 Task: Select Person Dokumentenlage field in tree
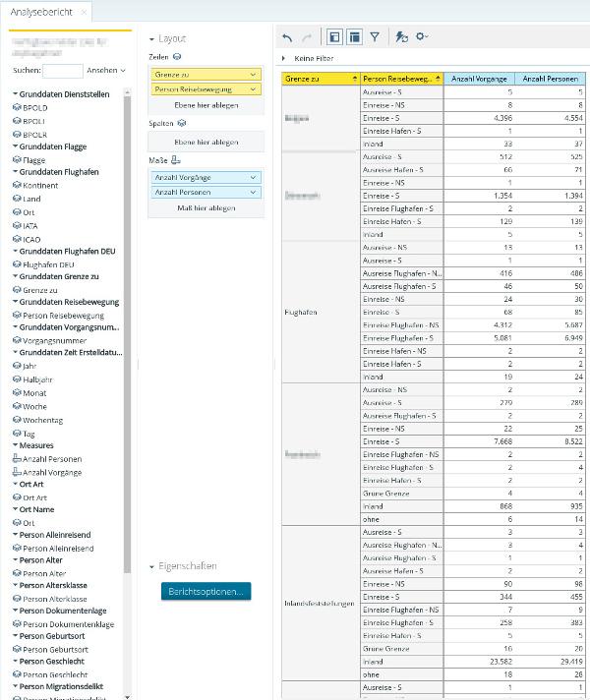coord(68,624)
